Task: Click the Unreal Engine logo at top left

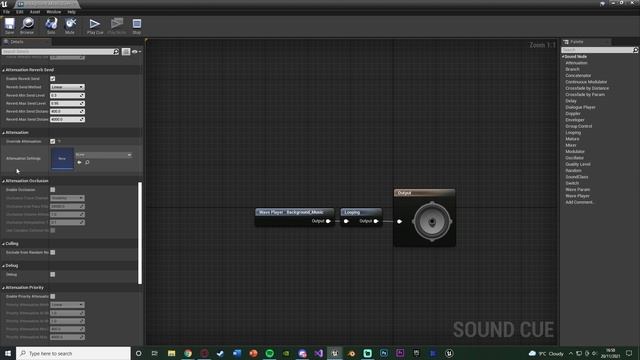Action: (x=4, y=4)
